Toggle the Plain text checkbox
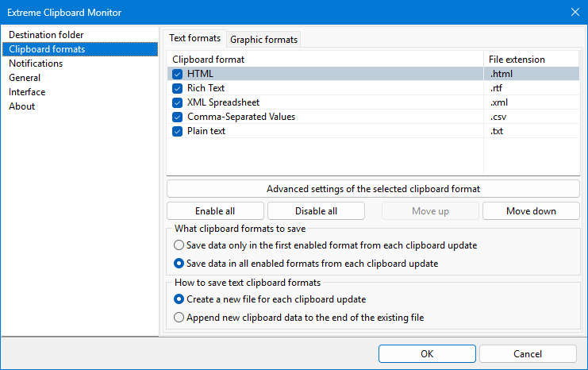This screenshot has width=588, height=370. pyautogui.click(x=178, y=131)
